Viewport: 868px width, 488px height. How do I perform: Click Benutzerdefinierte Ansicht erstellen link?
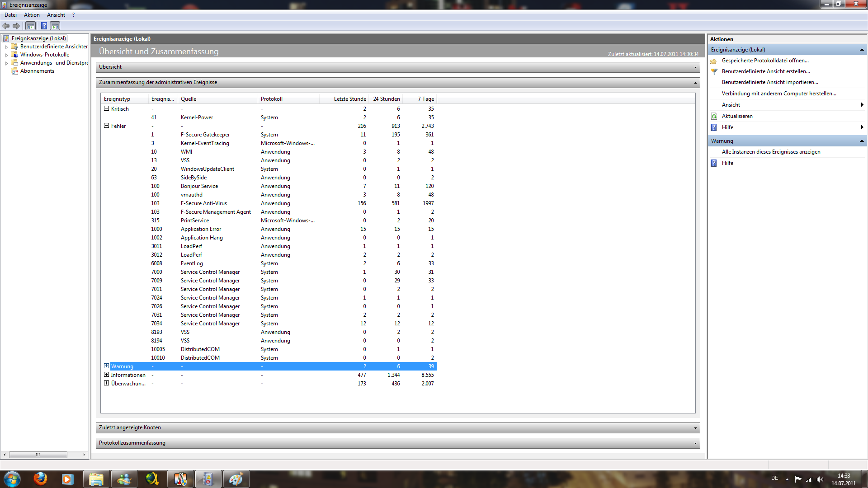point(765,71)
